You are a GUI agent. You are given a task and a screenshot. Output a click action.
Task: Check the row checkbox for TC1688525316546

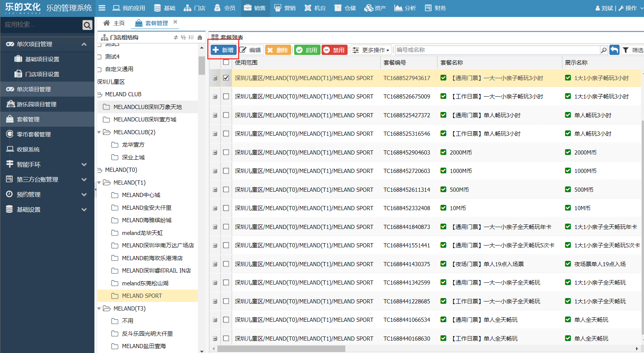pos(226,133)
